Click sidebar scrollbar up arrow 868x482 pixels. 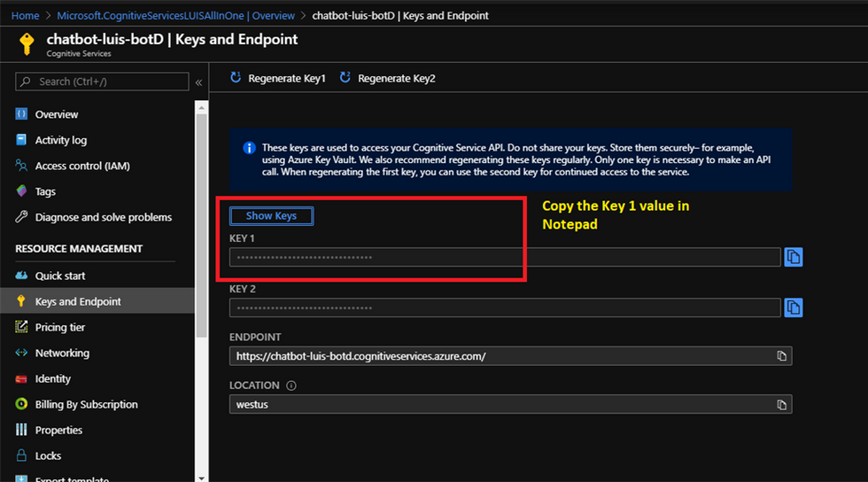(202, 107)
